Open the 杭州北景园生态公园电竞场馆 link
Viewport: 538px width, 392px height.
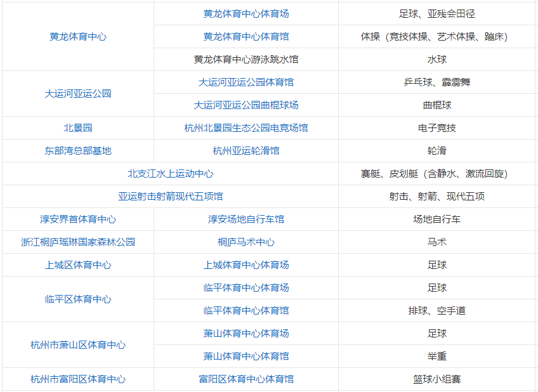pyautogui.click(x=246, y=128)
